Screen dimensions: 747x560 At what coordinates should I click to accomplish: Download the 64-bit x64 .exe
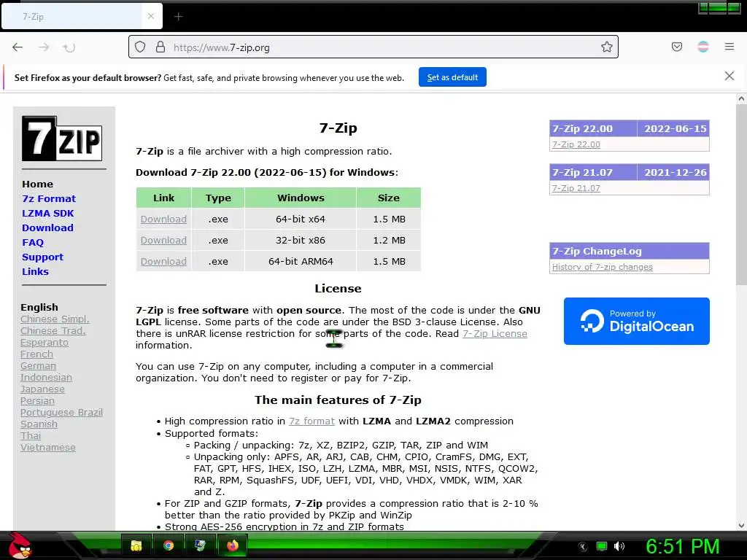click(x=163, y=219)
